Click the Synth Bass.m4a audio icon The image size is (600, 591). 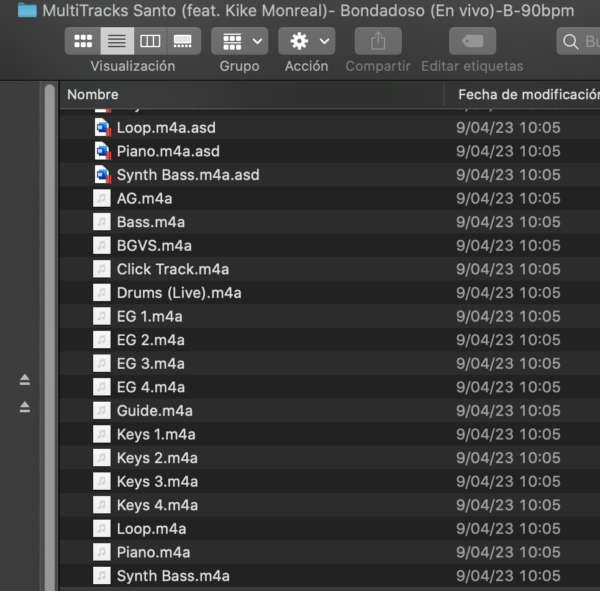(x=102, y=576)
